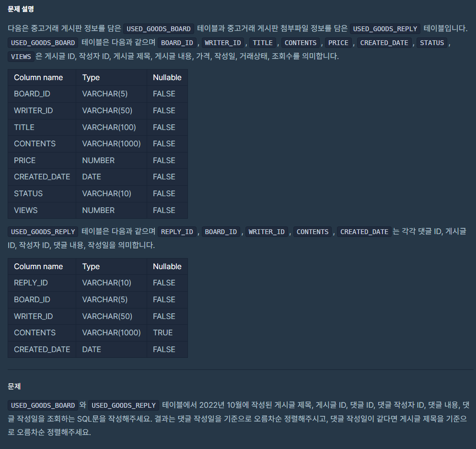Select the VARCHAR(100) type cell
476x449 pixels.
(x=111, y=127)
